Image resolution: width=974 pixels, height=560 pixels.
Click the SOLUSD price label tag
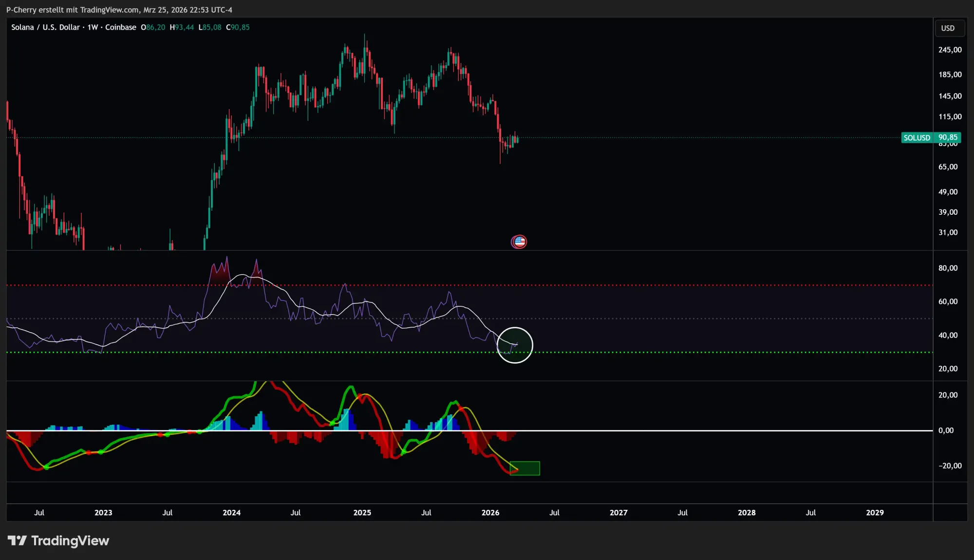(x=917, y=138)
